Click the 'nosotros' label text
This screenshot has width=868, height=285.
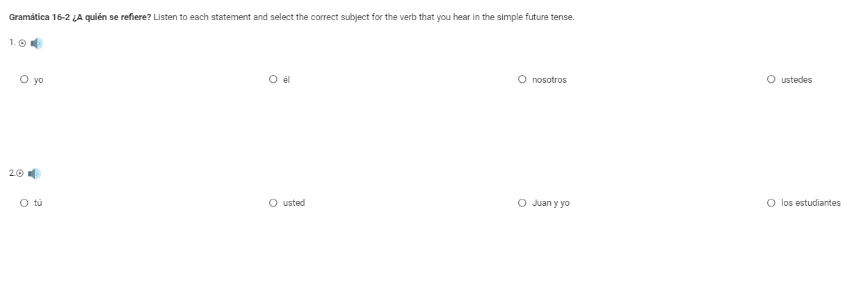[549, 80]
